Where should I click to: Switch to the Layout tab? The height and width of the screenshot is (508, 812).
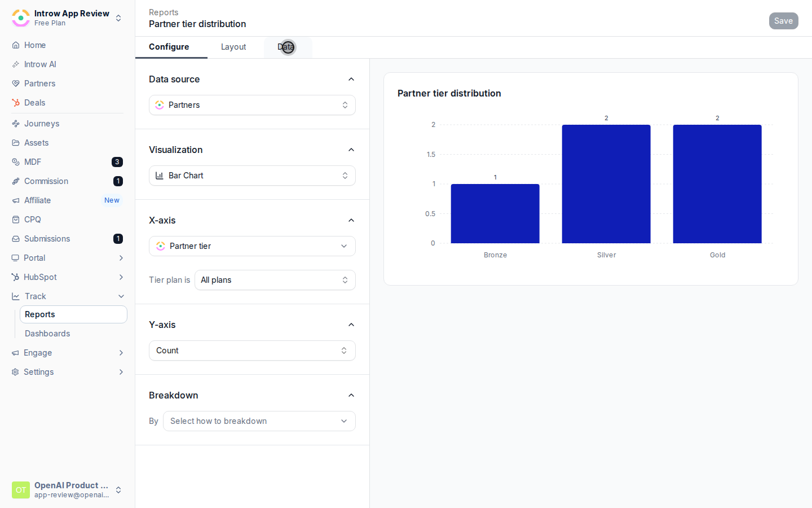233,47
